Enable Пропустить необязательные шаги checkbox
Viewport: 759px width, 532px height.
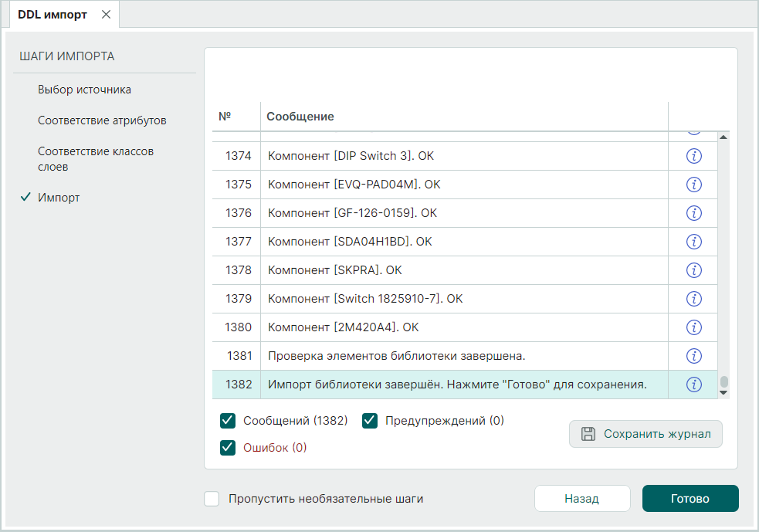point(212,499)
